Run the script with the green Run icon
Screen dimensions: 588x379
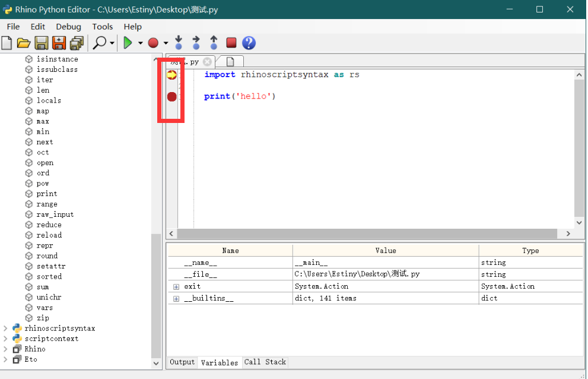tap(129, 43)
